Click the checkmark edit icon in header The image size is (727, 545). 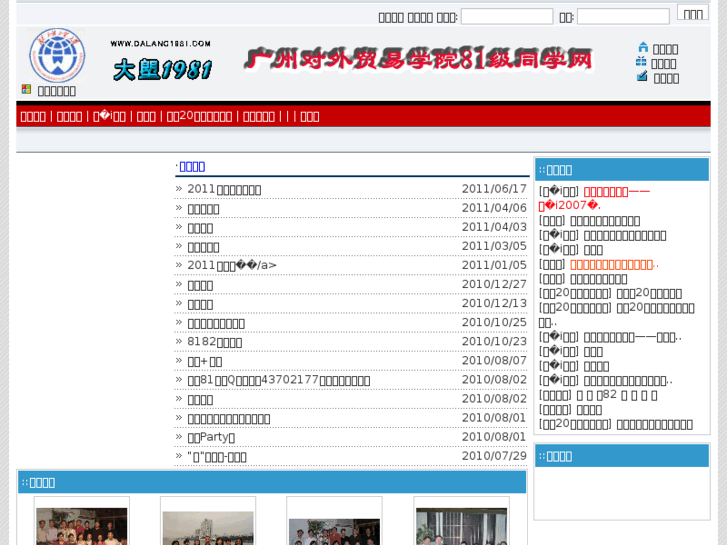pyautogui.click(x=642, y=76)
